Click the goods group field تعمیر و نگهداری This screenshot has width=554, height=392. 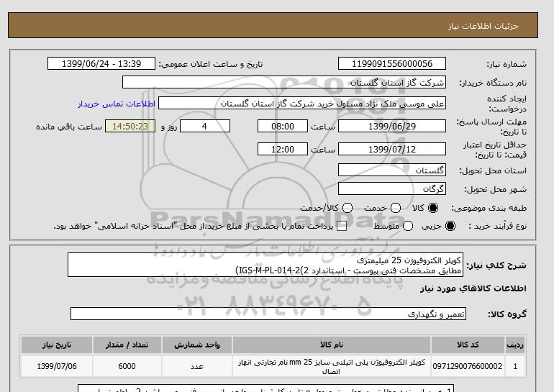click(268, 314)
